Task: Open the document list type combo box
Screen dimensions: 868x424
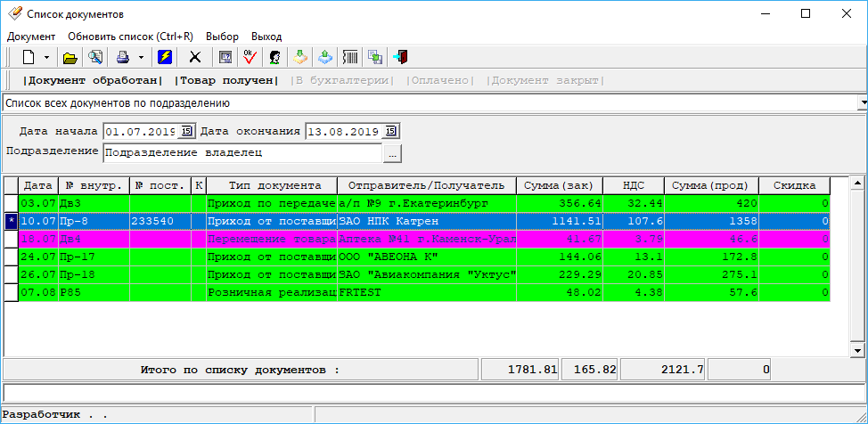Action: click(x=862, y=103)
